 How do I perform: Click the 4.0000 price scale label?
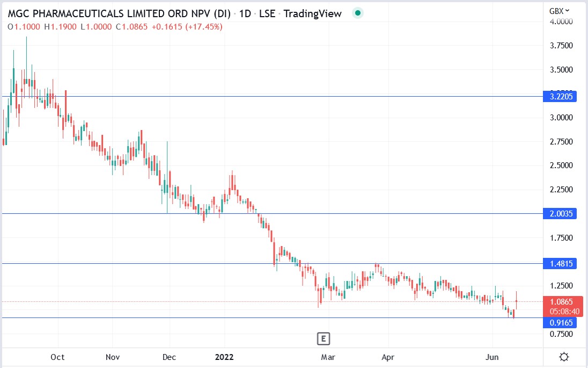pyautogui.click(x=561, y=21)
